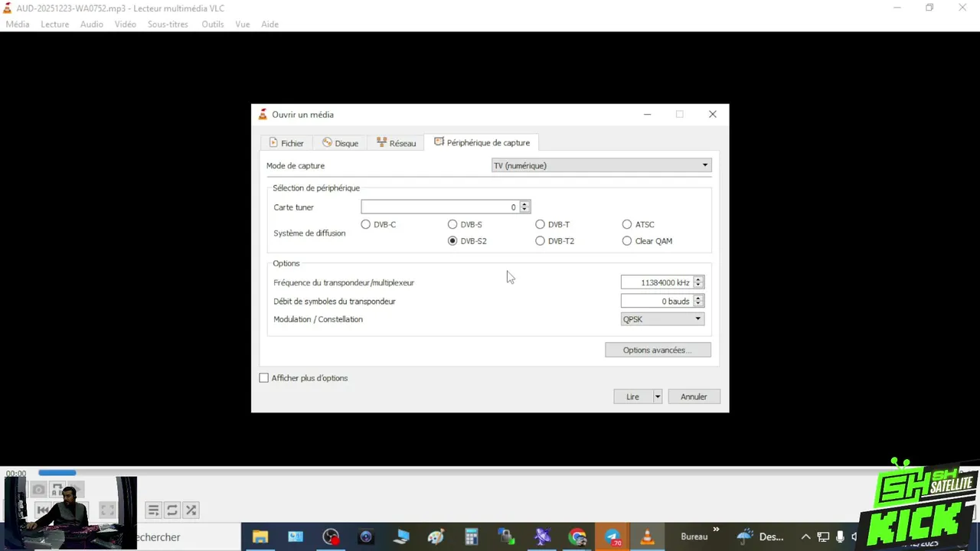This screenshot has height=551, width=980.
Task: Click the symbol rate bauds spinner arrows
Action: 697,301
